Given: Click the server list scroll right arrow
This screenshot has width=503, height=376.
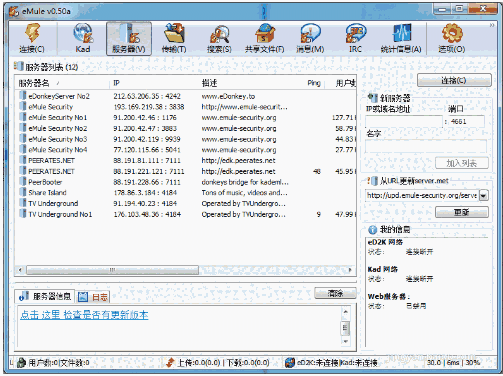Looking at the screenshot, I should point(350,270).
